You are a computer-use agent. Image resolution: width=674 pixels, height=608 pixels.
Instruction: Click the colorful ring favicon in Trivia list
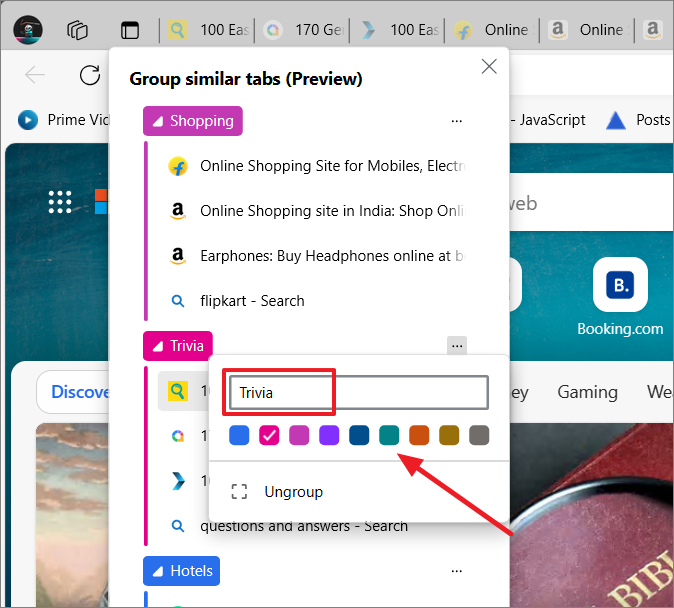178,436
